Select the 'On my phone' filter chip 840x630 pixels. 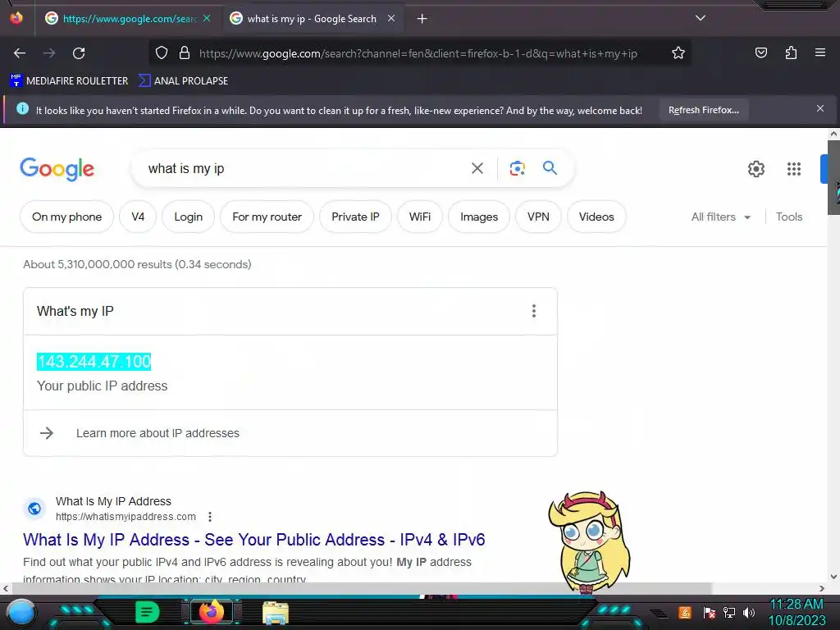pyautogui.click(x=67, y=217)
